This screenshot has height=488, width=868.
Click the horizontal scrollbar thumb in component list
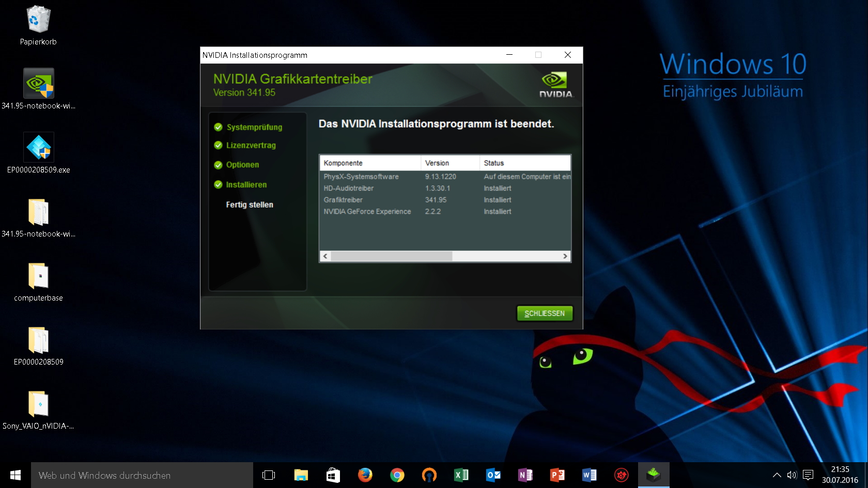point(392,256)
